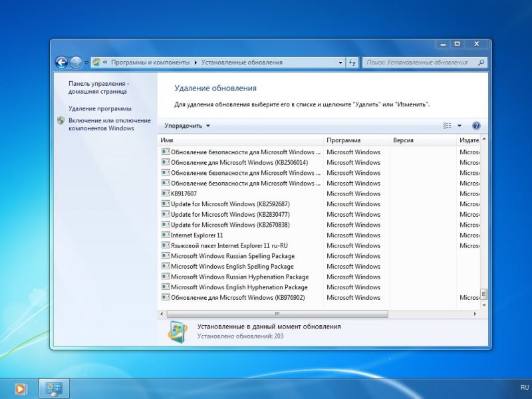Open the view options dropdown arrow
The width and height of the screenshot is (532, 399).
click(460, 126)
